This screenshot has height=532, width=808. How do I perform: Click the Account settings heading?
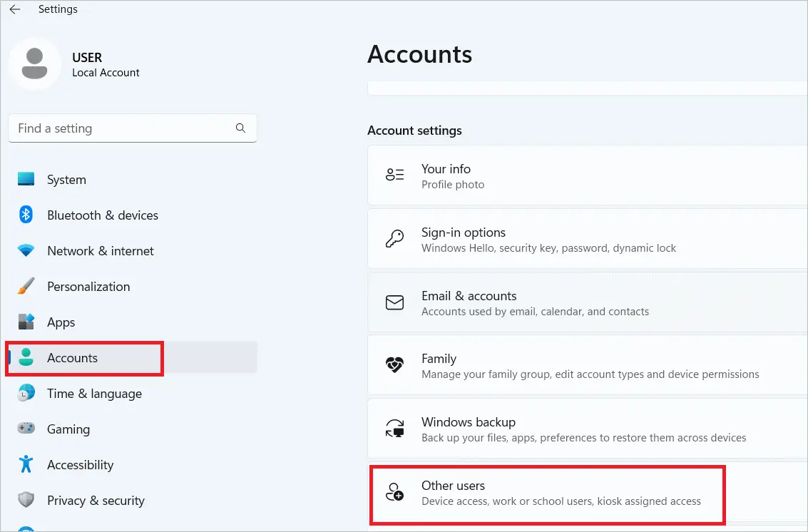(x=414, y=131)
